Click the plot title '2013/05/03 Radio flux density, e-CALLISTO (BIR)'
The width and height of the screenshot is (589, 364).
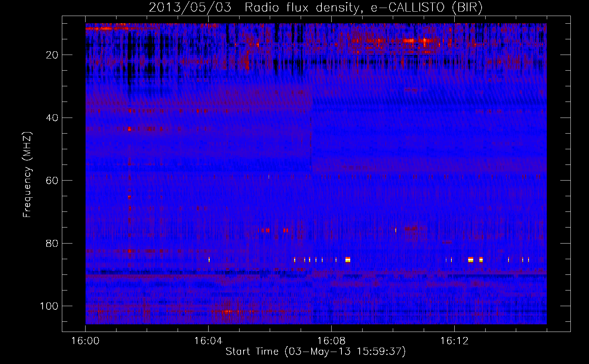coord(316,8)
